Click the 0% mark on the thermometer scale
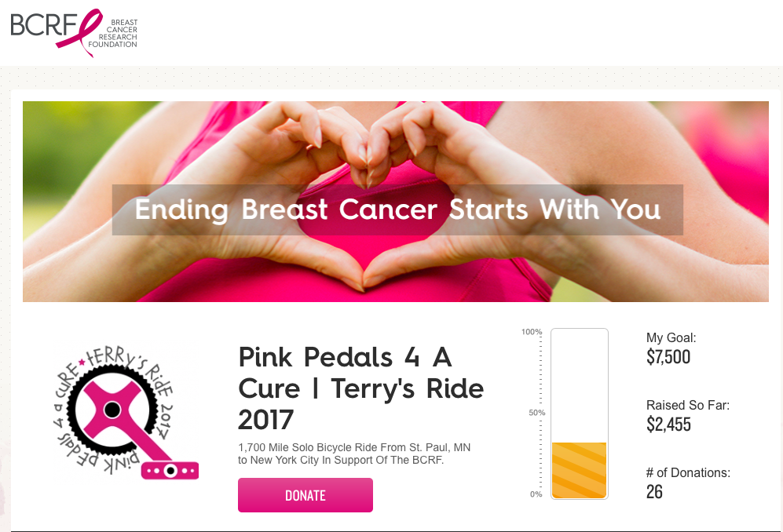The width and height of the screenshot is (783, 532). click(536, 494)
